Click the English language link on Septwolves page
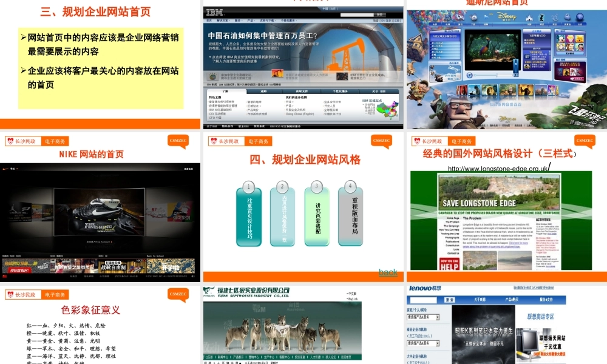The width and height of the screenshot is (607, 364). click(x=353, y=299)
